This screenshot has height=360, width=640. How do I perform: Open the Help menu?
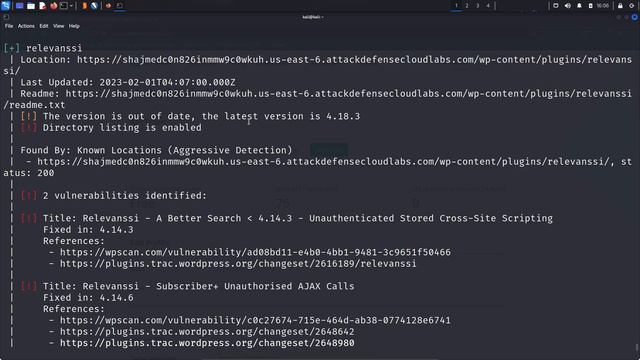click(x=74, y=26)
